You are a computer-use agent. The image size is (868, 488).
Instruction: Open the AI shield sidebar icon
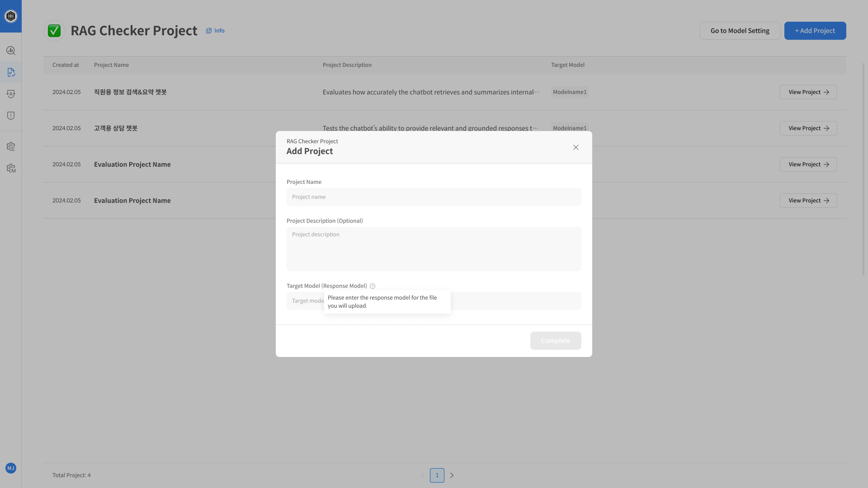coord(11,94)
